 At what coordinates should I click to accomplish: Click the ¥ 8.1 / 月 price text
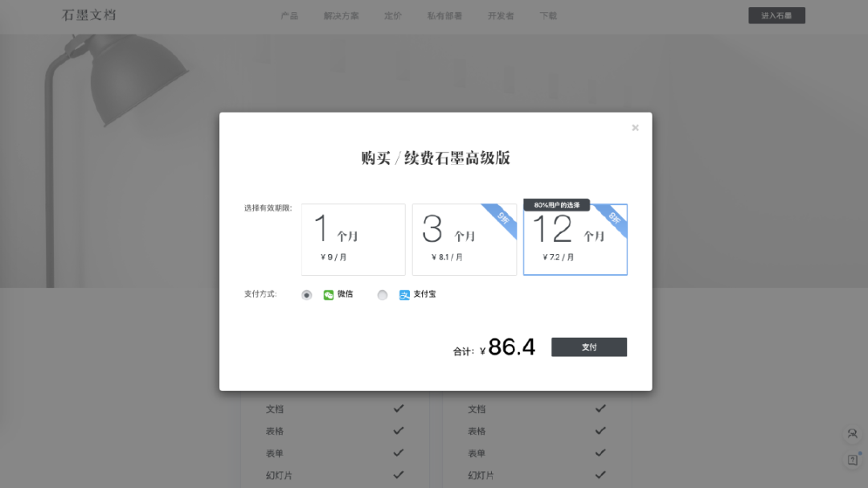447,257
